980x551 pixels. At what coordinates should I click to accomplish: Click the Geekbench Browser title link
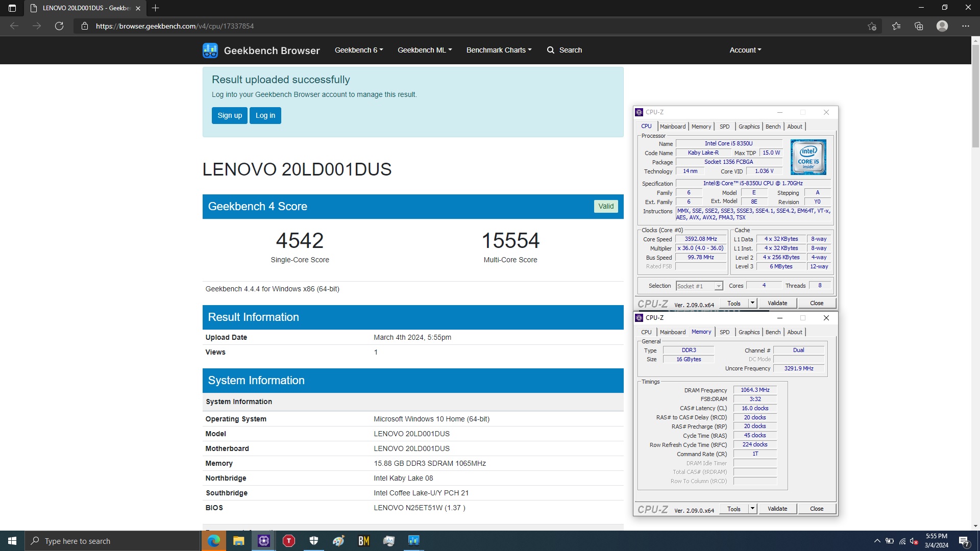272,51
